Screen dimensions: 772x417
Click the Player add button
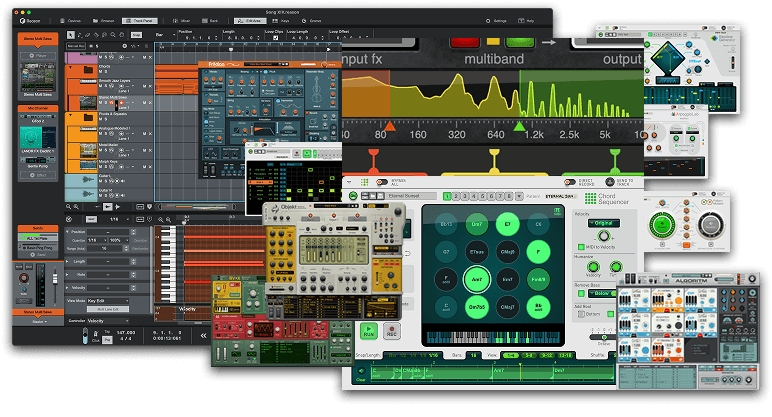coord(38,56)
